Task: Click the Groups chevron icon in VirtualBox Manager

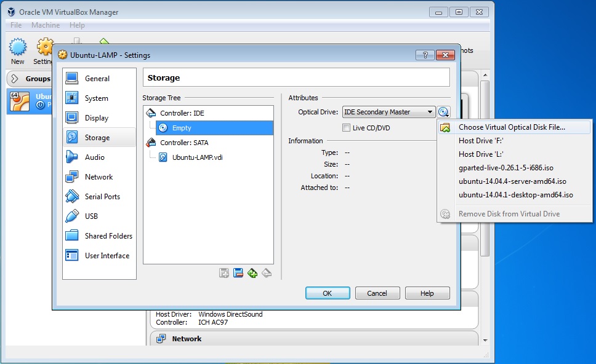Action: (x=14, y=79)
